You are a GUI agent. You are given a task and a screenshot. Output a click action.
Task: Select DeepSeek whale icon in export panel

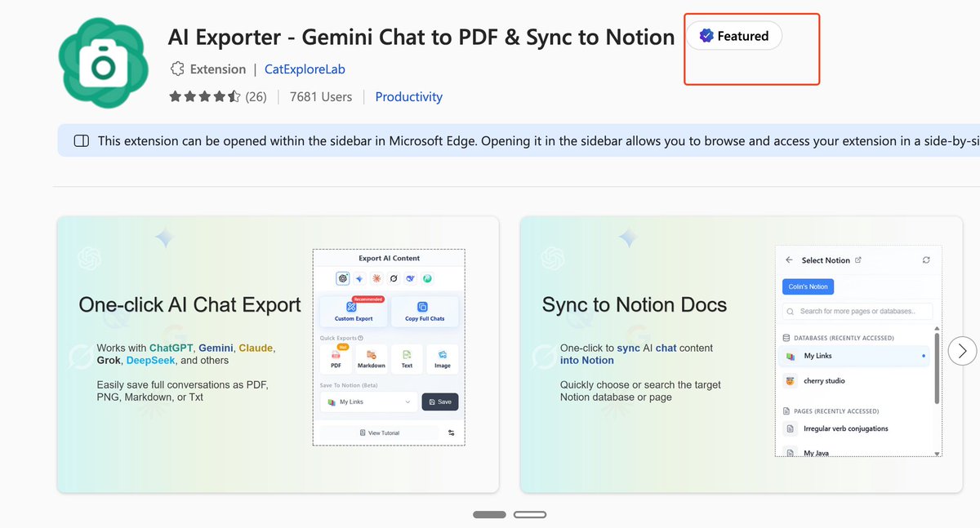(411, 278)
